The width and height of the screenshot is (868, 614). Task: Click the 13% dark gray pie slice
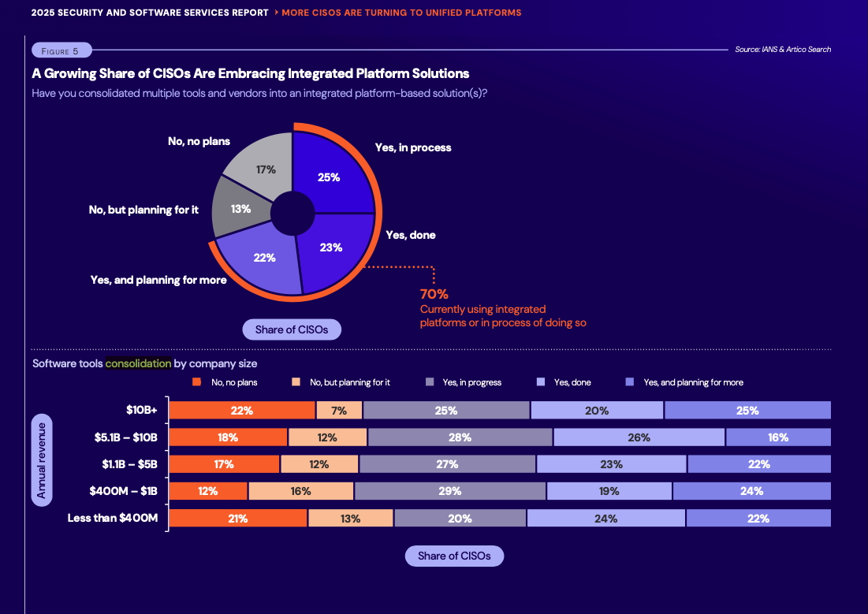240,208
